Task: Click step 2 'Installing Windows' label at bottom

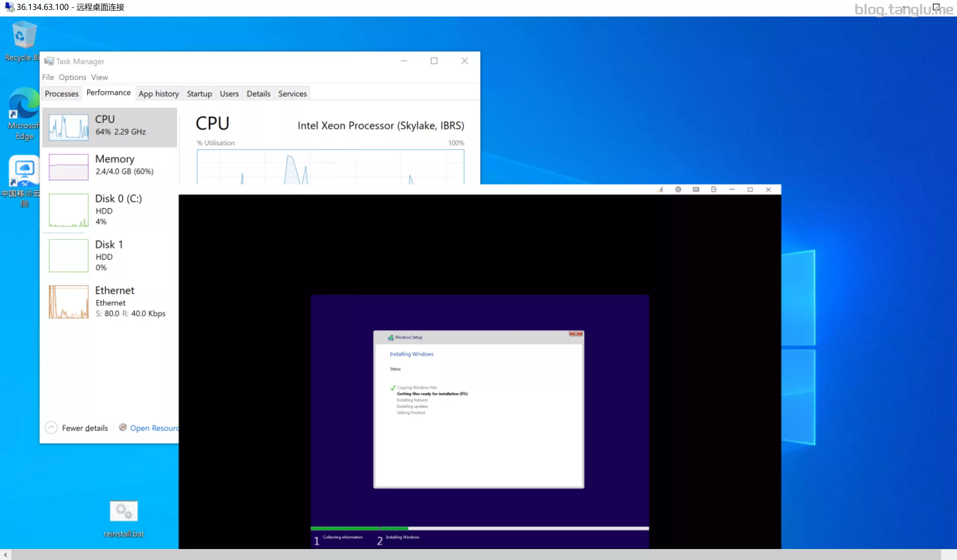Action: (x=403, y=537)
